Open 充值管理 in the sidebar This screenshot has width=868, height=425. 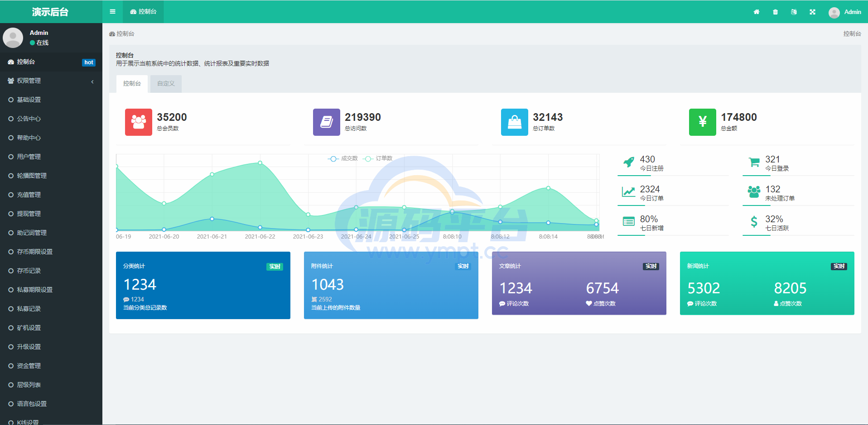(x=29, y=195)
